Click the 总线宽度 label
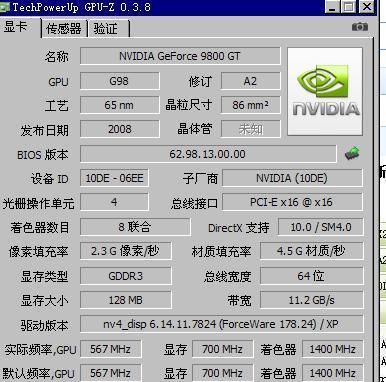Image resolution: width=386 pixels, height=382 pixels. tap(228, 276)
